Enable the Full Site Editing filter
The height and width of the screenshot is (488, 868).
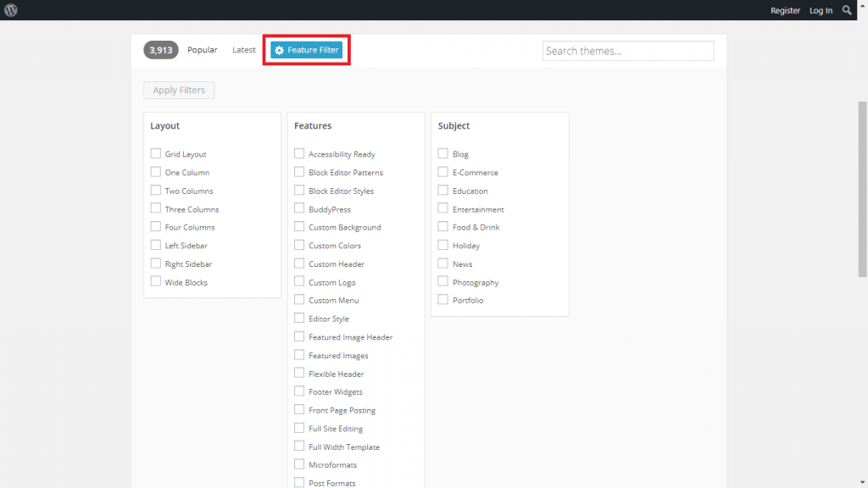tap(299, 428)
